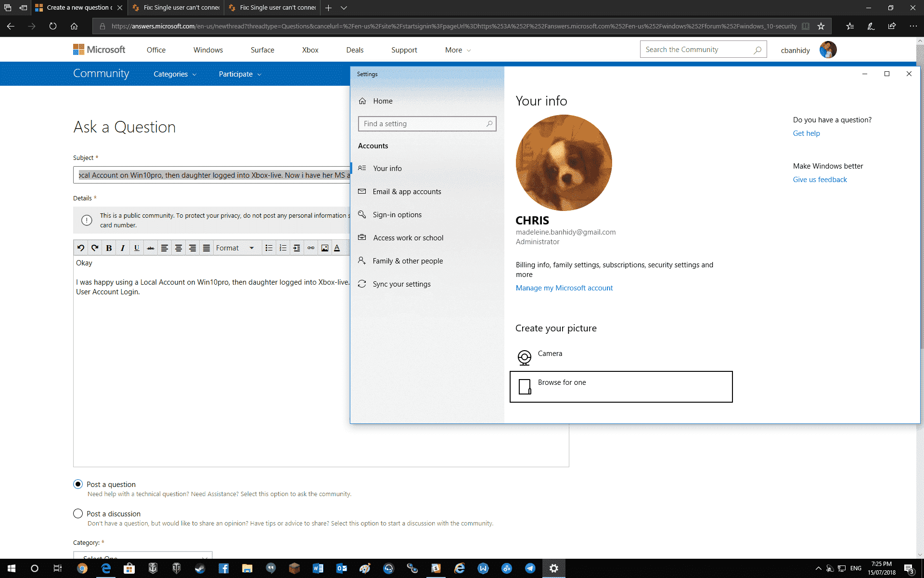924x578 pixels.
Task: Toggle italic formatting in editor toolbar
Action: coord(123,248)
